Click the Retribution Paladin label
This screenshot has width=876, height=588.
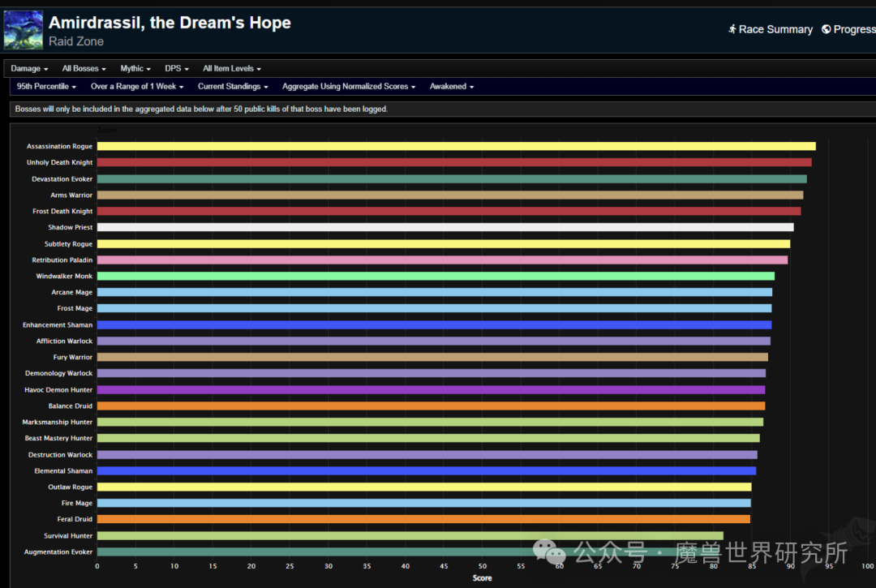[x=62, y=260]
